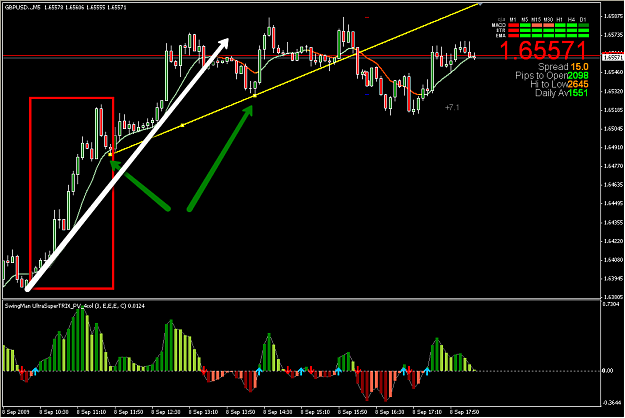The width and height of the screenshot is (625, 418).
Task: Click the dark green MACD cell under D1
Action: click(x=584, y=25)
